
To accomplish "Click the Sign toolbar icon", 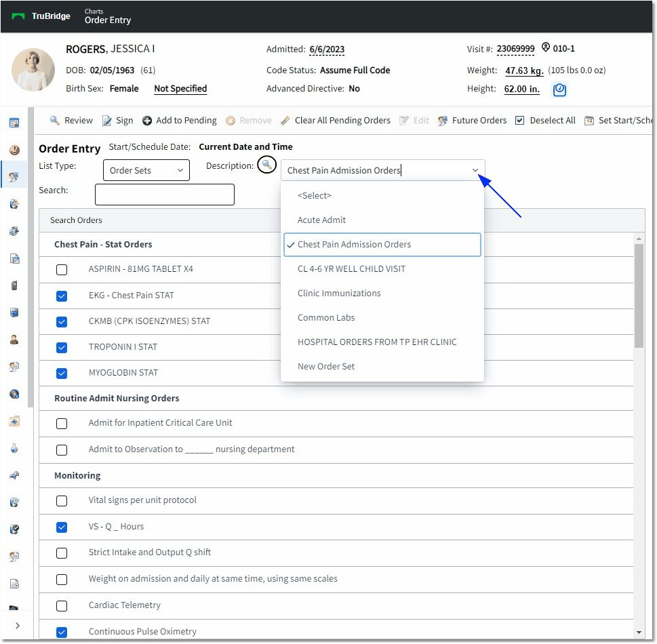I will (x=107, y=121).
